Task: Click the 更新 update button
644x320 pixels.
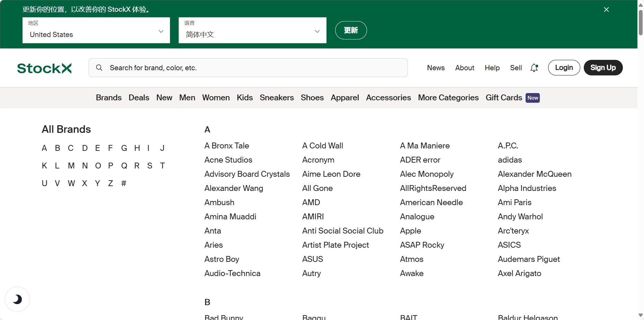Action: [x=351, y=30]
